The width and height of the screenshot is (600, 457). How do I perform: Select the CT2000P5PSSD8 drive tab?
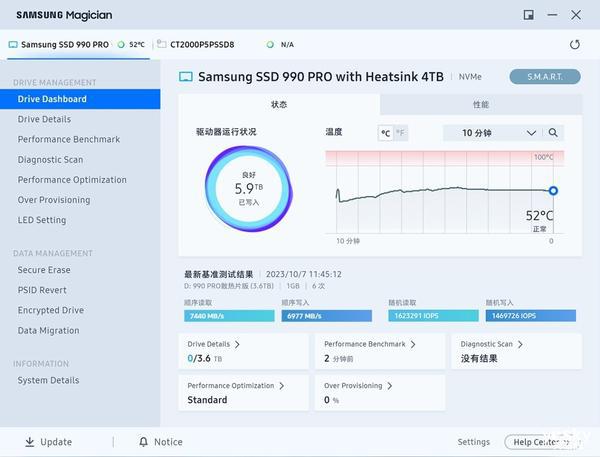(x=202, y=45)
